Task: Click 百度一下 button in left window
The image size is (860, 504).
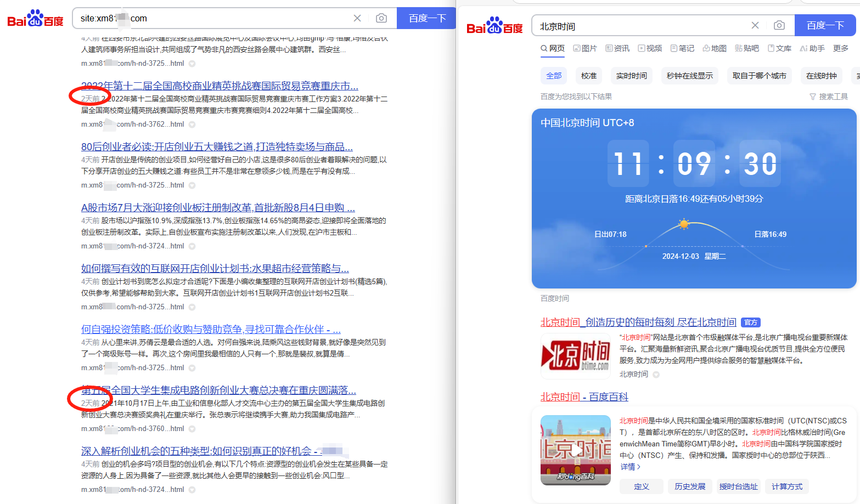Action: (426, 18)
